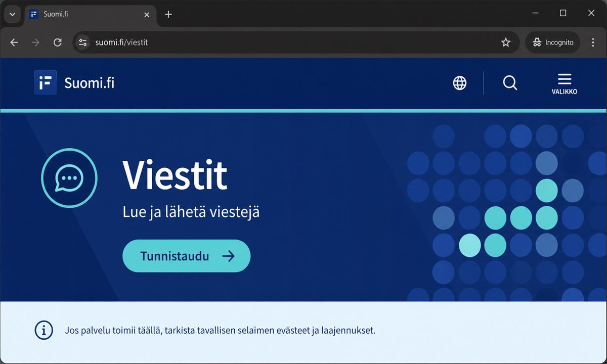The image size is (607, 364).
Task: Go back with the browser back arrow
Action: pyautogui.click(x=14, y=42)
